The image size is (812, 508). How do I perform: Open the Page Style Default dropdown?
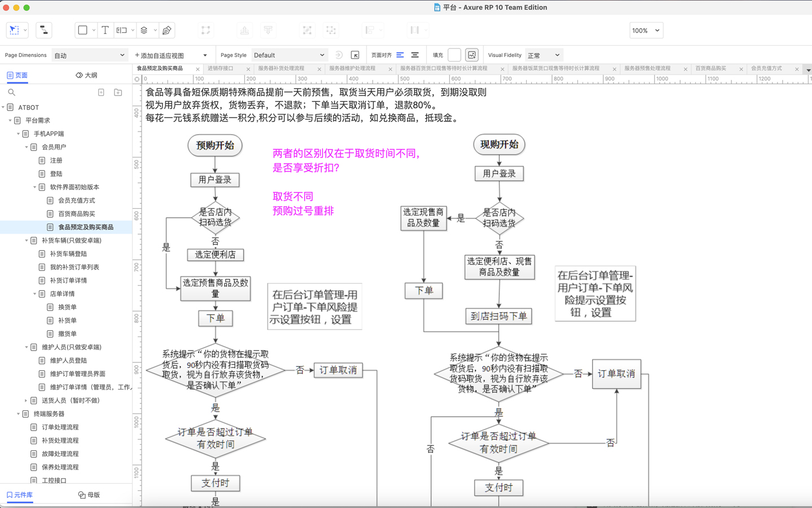289,55
